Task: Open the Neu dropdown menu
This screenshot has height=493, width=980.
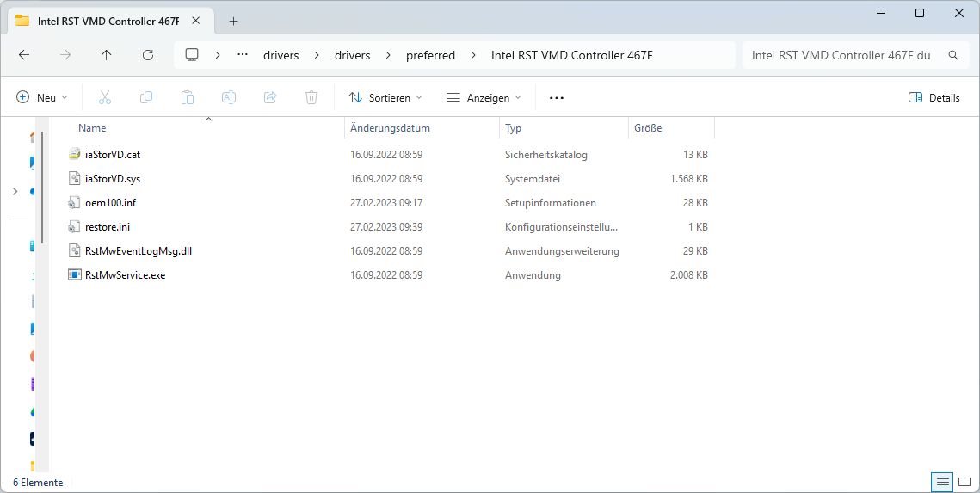Action: [x=41, y=98]
